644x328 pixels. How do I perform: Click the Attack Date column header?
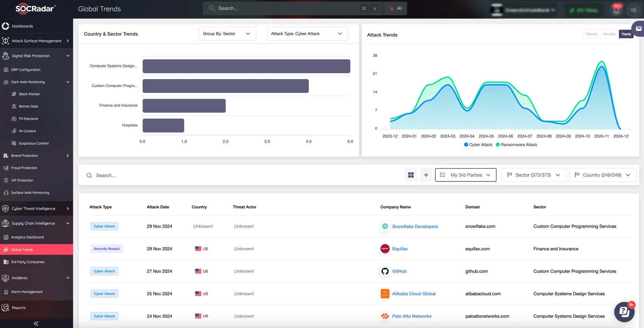[158, 207]
